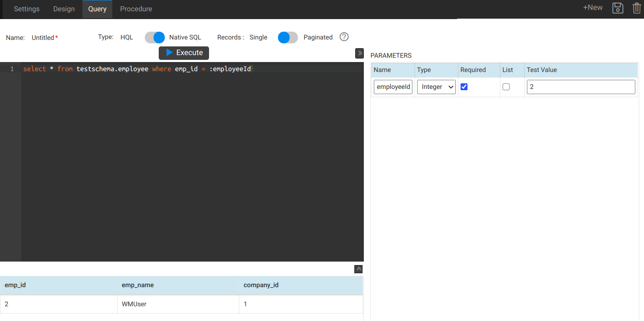644x321 pixels.
Task: Uncheck the Required checkbox for employeeId
Action: (x=464, y=87)
